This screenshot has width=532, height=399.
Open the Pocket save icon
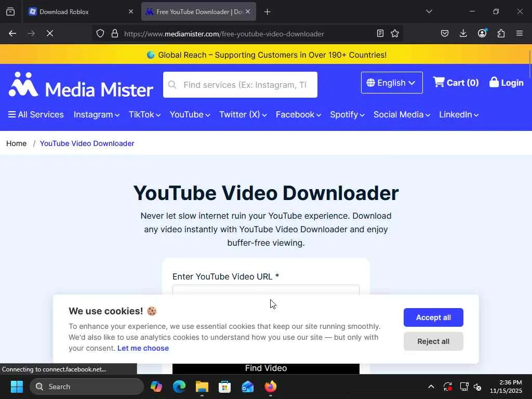(x=445, y=34)
